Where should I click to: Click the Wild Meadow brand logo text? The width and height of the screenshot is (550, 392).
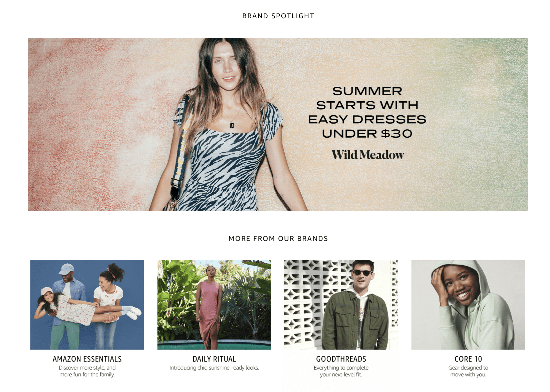[x=367, y=155]
